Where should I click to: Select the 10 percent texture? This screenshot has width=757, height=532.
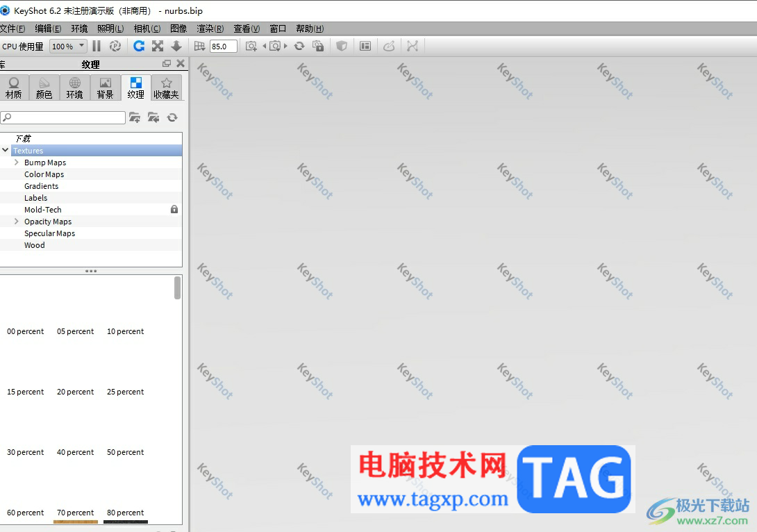coord(125,331)
